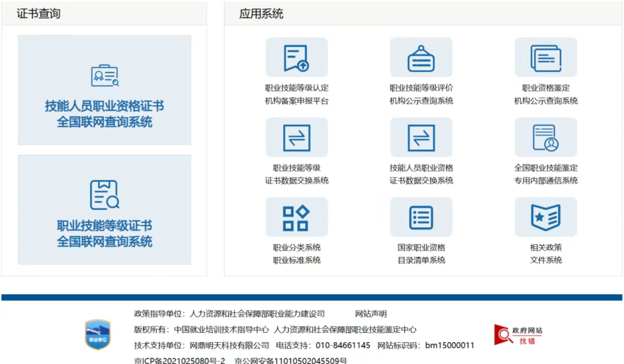Click 职业资格鉴定 机构公示查询系统 text label
624x364 pixels.
point(546,94)
